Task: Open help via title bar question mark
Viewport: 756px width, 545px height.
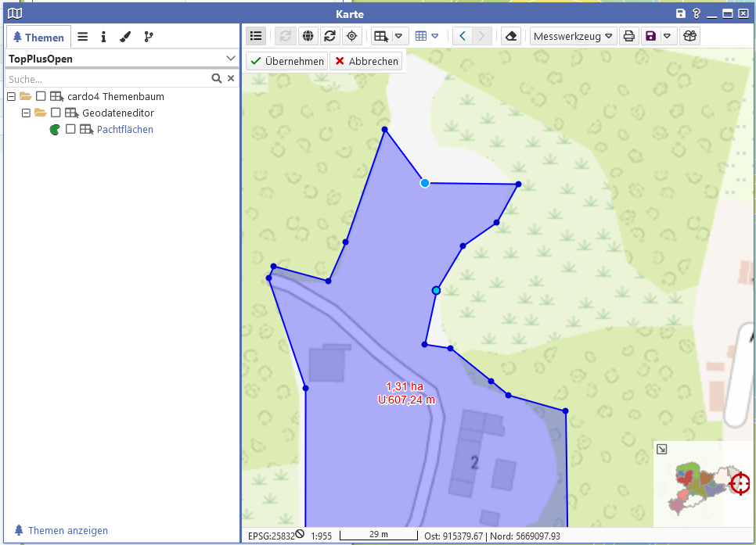Action: pyautogui.click(x=697, y=13)
